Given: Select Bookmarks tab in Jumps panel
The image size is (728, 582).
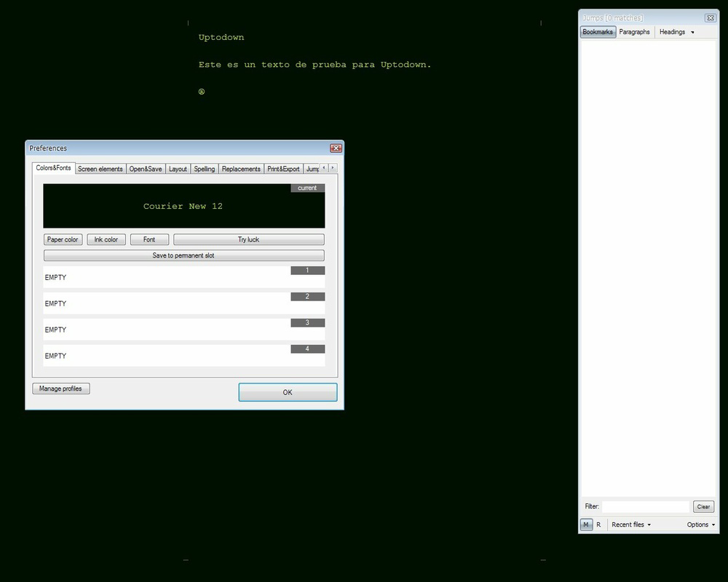Looking at the screenshot, I should [x=598, y=31].
